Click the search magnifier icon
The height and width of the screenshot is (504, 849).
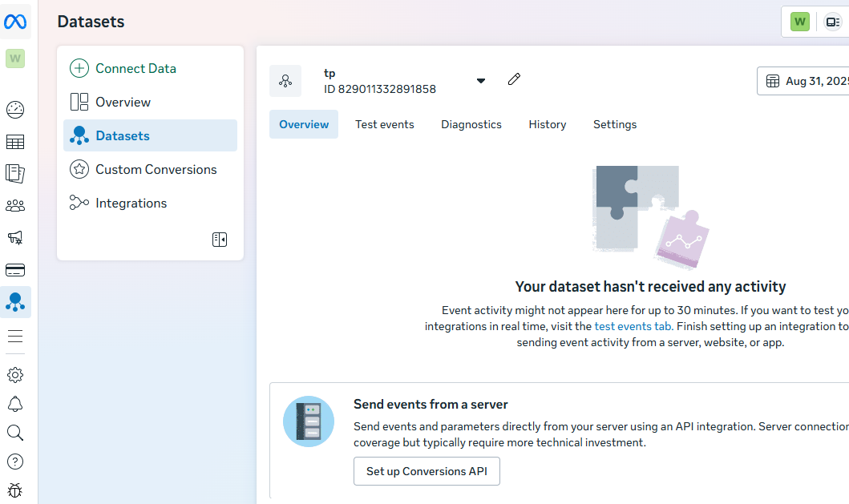pos(15,433)
